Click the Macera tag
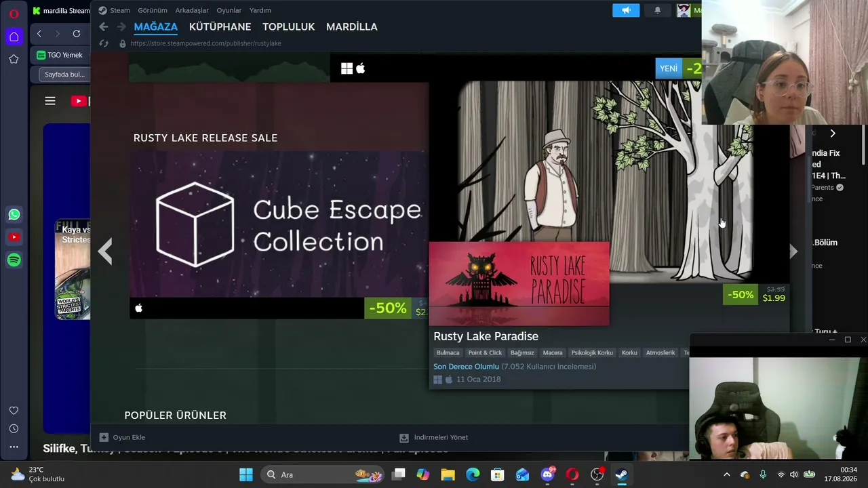The image size is (868, 488). [553, 352]
